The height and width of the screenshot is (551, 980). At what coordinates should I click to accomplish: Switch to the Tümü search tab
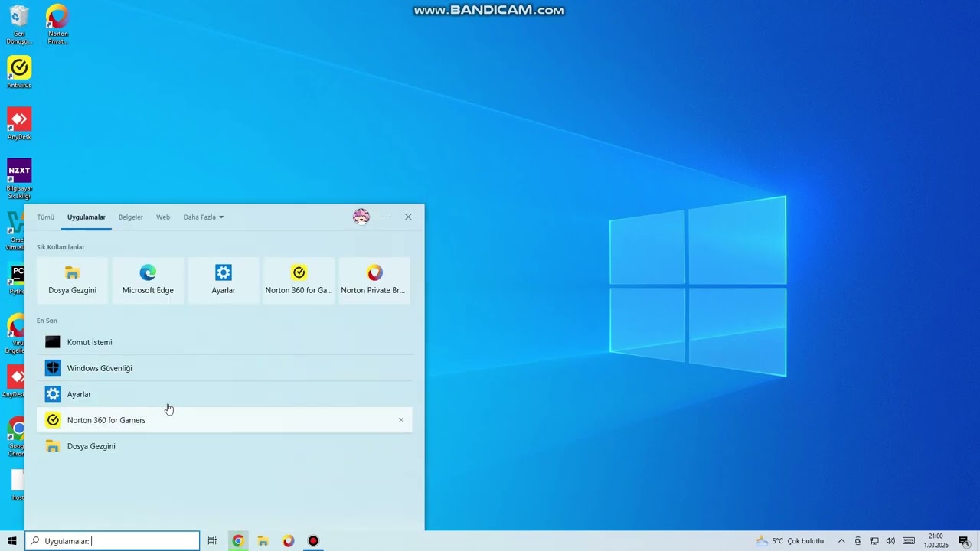click(46, 217)
